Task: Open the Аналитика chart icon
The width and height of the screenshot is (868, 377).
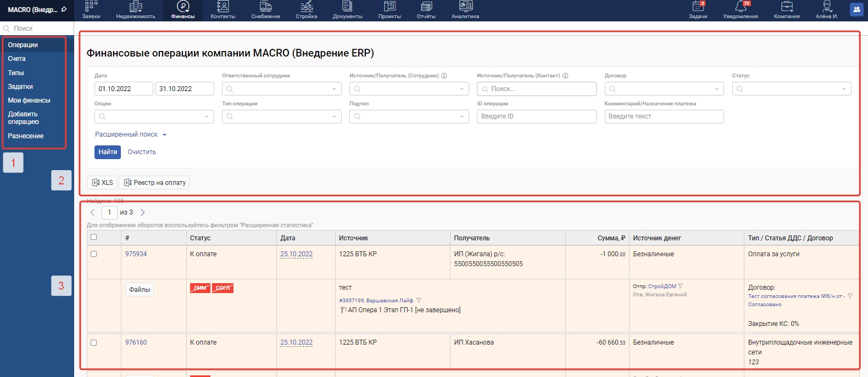Action: click(465, 7)
